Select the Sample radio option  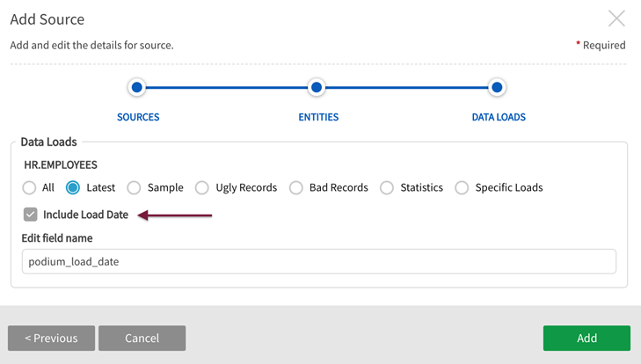134,187
